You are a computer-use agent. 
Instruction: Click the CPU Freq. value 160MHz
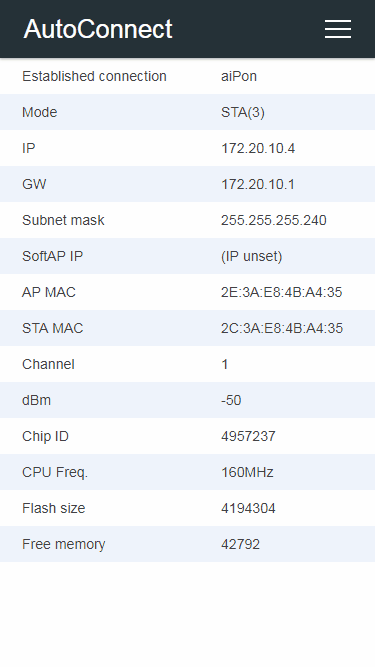point(247,472)
